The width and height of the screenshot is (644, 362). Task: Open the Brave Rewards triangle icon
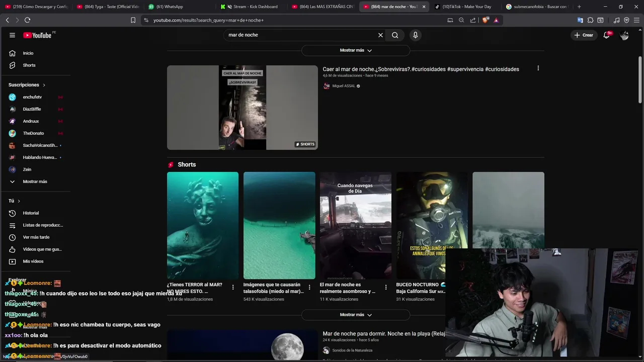pyautogui.click(x=496, y=20)
